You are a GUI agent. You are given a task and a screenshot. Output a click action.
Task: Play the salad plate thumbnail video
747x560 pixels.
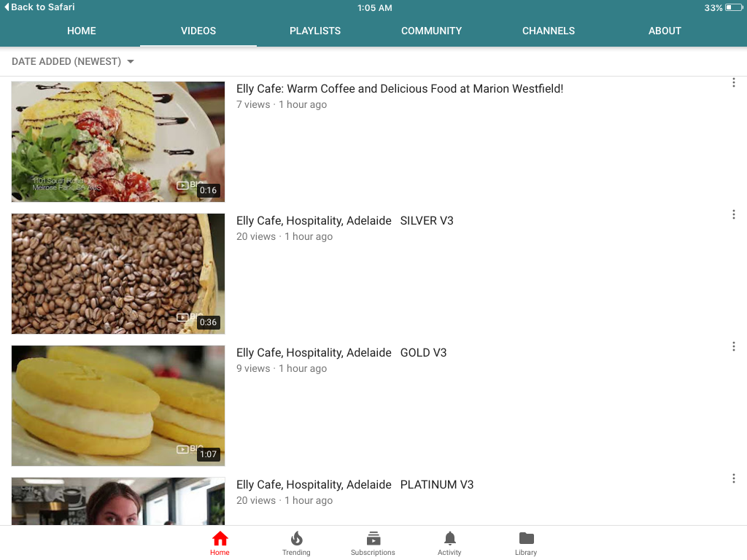coord(118,141)
